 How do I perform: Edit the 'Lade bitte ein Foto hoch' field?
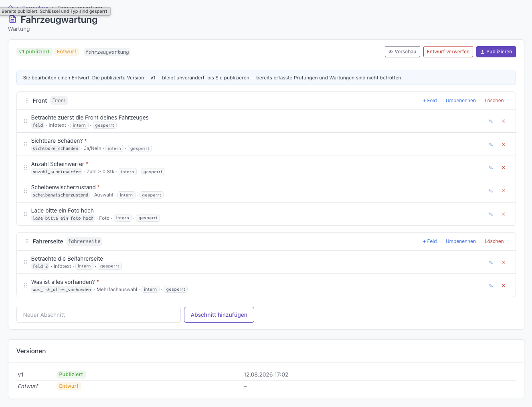coord(490,214)
